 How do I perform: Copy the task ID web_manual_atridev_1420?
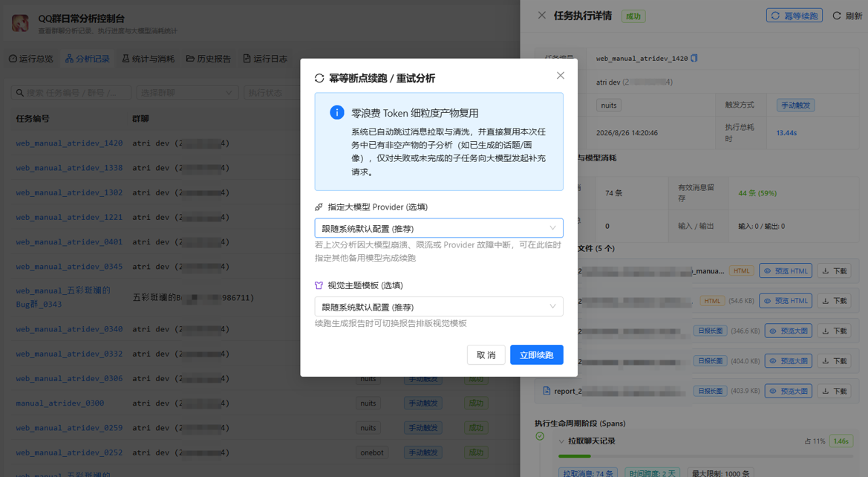[x=694, y=58]
